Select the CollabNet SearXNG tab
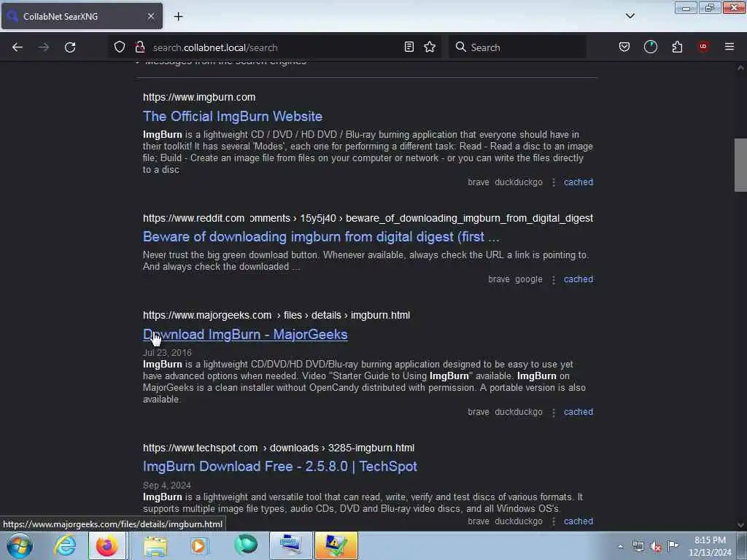Image resolution: width=747 pixels, height=560 pixels. (x=82, y=16)
